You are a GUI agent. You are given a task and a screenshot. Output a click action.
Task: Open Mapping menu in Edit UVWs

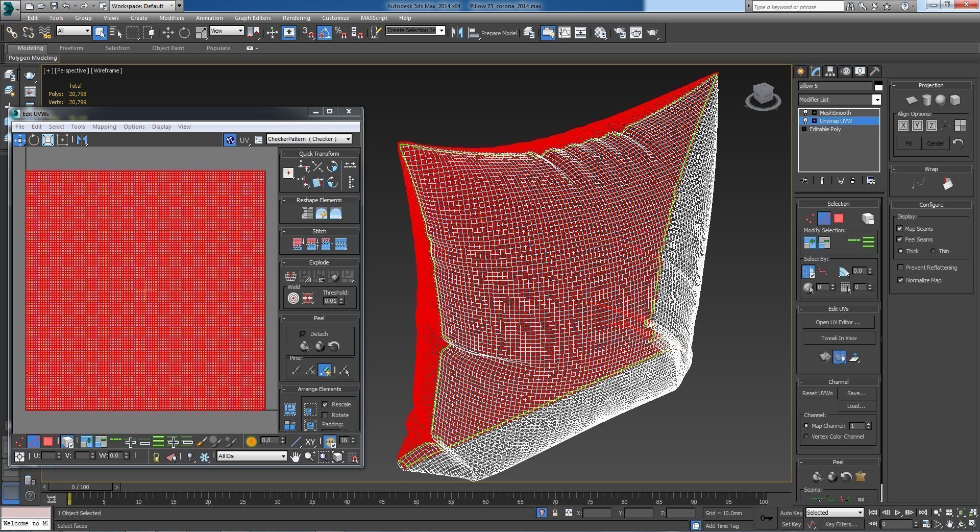[x=104, y=127]
